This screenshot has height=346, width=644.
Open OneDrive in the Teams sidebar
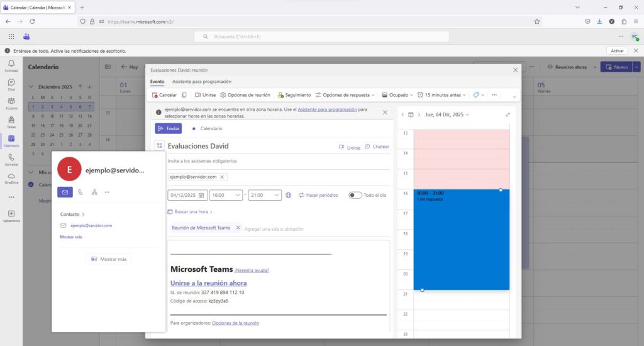point(11,178)
